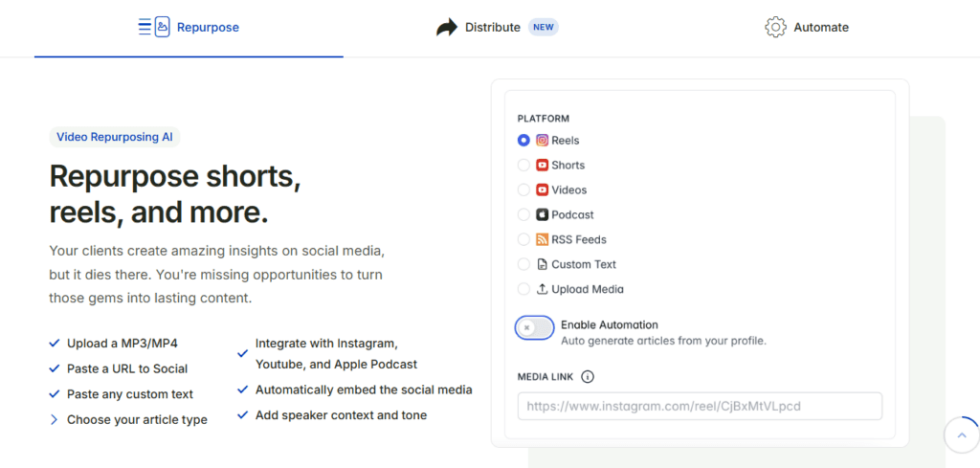Click the Apple Podcast icon
Viewport: 980px width, 468px height.
click(x=543, y=215)
